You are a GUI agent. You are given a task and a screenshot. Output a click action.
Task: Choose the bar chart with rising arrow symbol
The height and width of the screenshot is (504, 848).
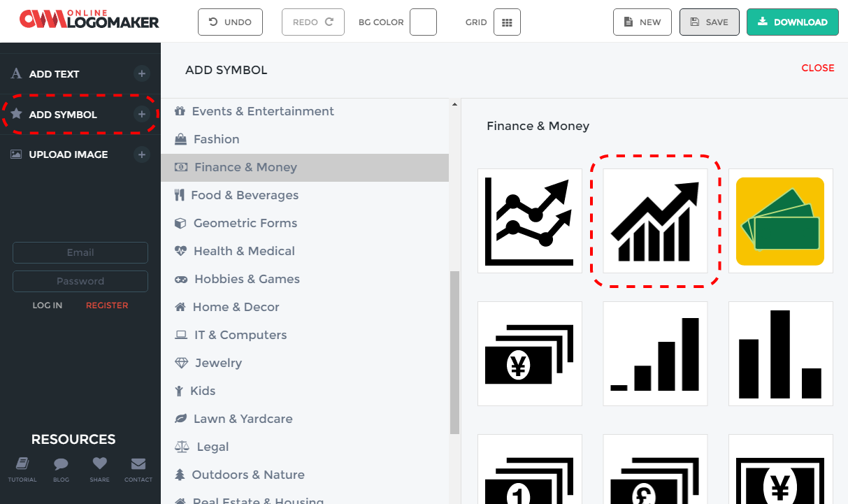tap(655, 221)
